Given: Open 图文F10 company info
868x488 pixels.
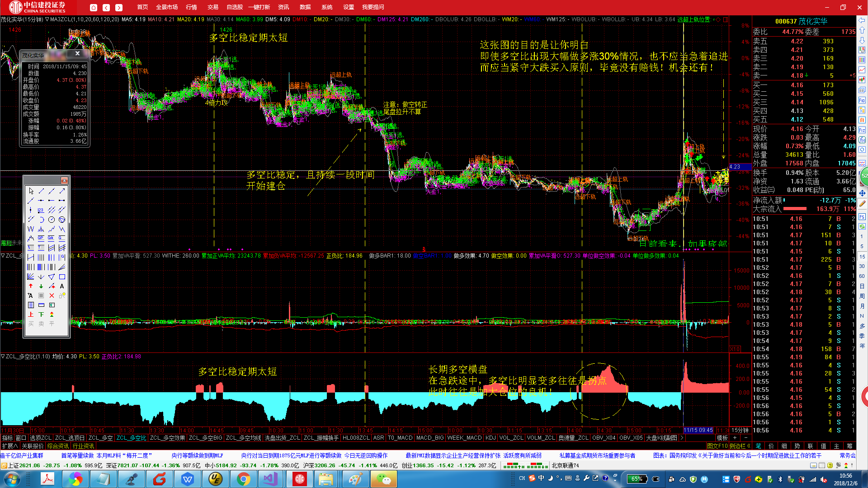Looking at the screenshot, I should 717,446.
